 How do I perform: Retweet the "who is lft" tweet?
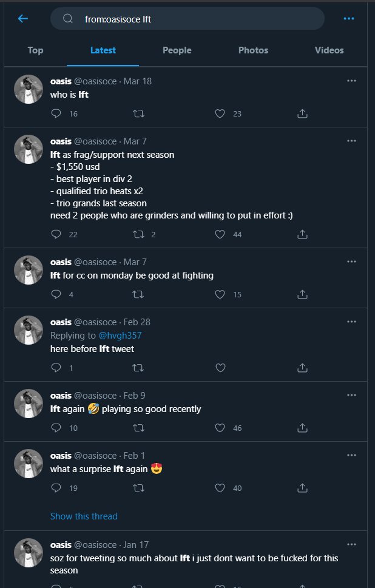coord(138,113)
